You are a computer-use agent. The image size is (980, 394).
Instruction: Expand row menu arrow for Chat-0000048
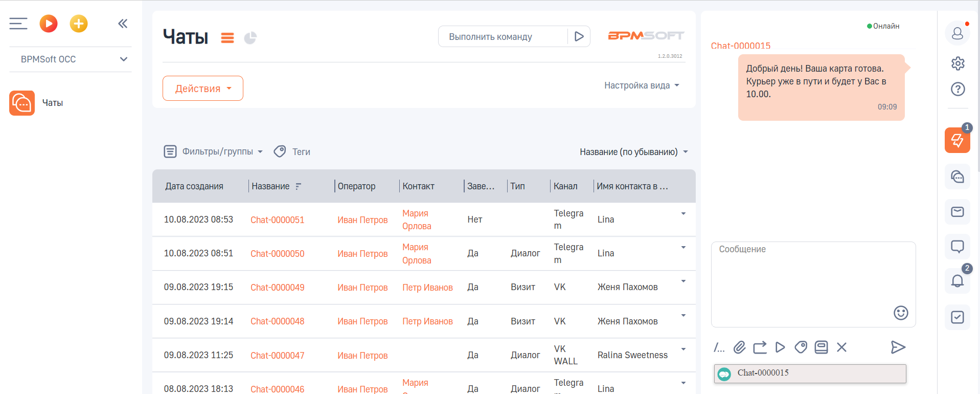683,315
